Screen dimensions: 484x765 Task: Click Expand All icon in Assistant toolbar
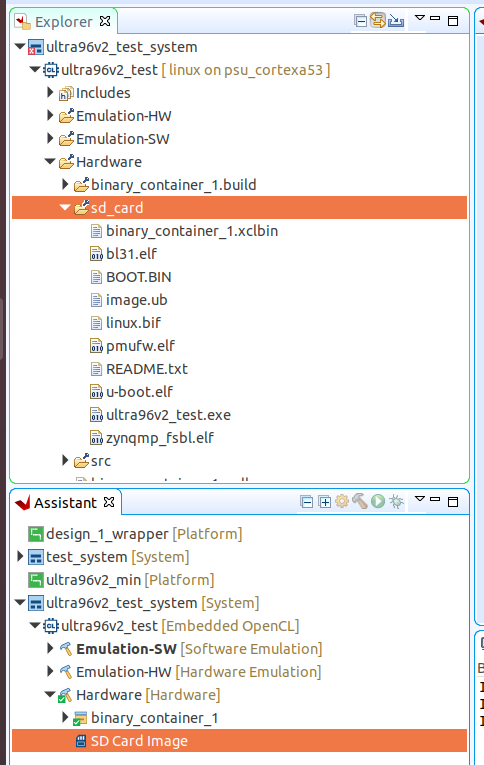(324, 502)
